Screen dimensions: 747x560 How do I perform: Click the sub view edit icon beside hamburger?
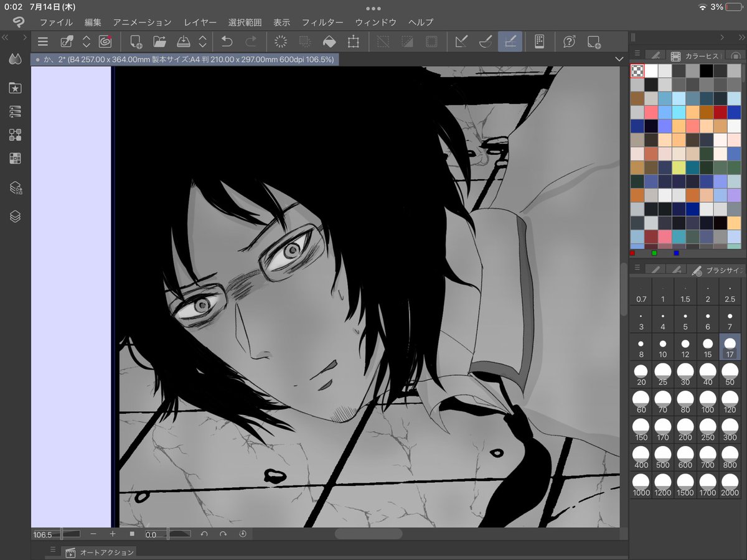point(67,42)
